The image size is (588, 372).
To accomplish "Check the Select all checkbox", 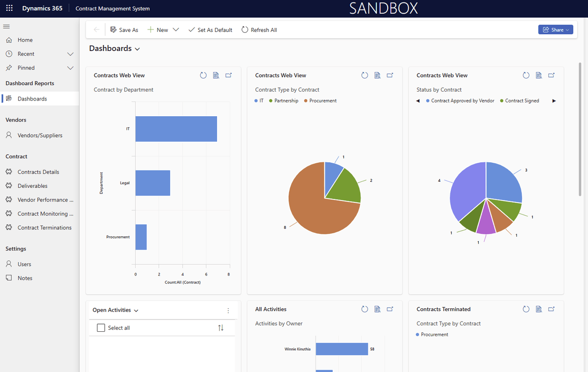I will coord(101,327).
